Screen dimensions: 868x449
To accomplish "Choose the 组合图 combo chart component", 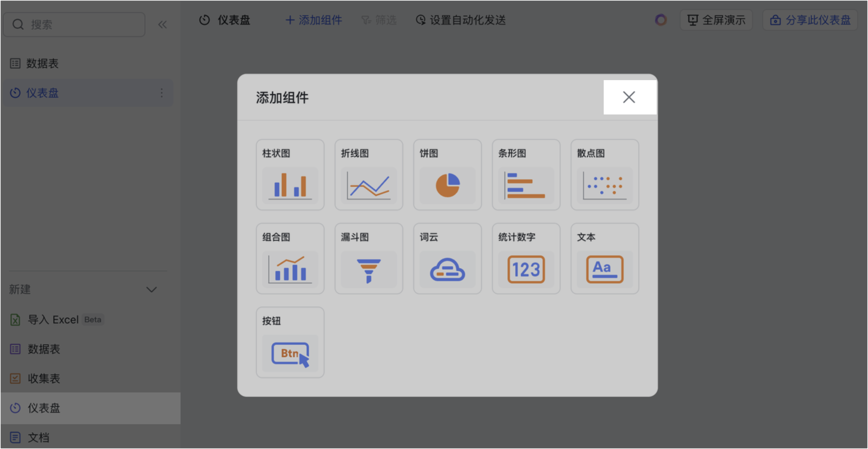I will click(x=290, y=259).
